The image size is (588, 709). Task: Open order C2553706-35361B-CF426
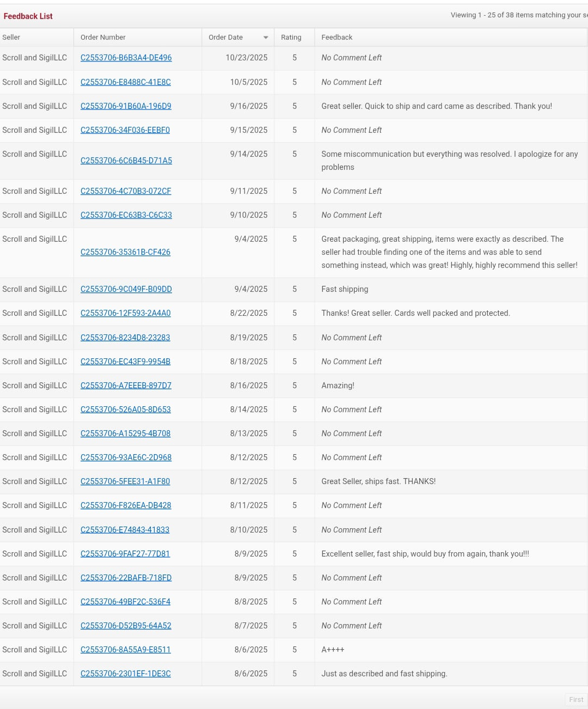[125, 252]
